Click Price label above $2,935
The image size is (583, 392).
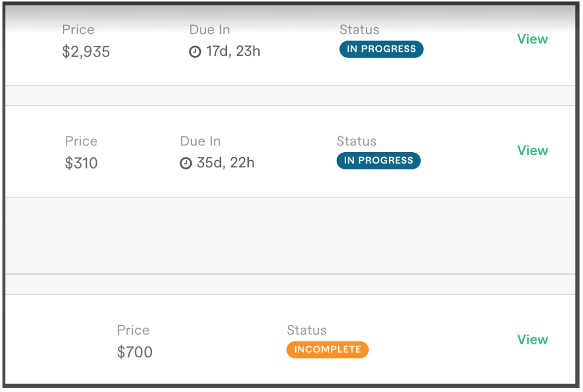[78, 30]
